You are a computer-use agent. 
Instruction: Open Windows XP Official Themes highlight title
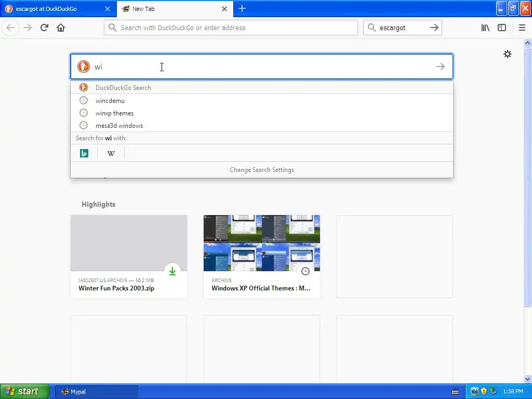(261, 288)
